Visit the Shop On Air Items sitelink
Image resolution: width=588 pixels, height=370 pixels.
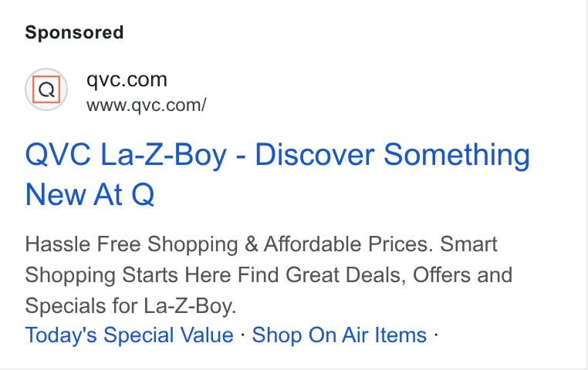340,335
